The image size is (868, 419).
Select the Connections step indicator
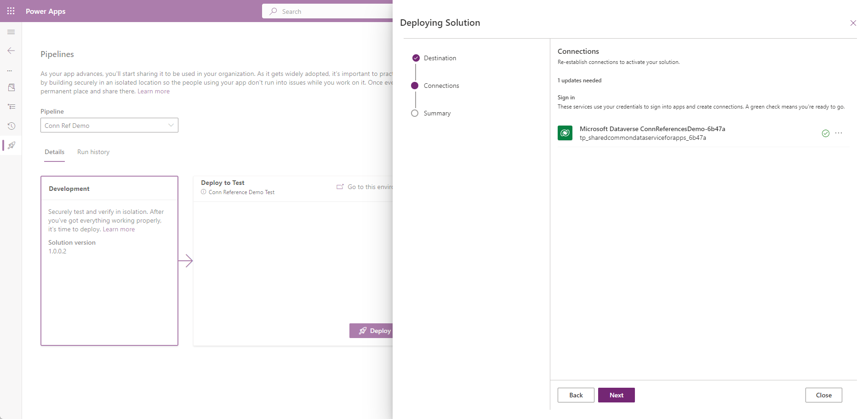point(415,86)
